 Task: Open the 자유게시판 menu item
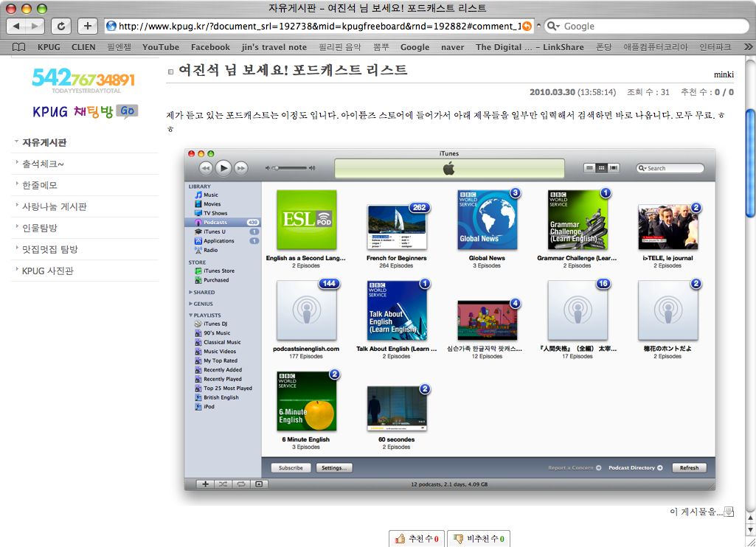(44, 143)
